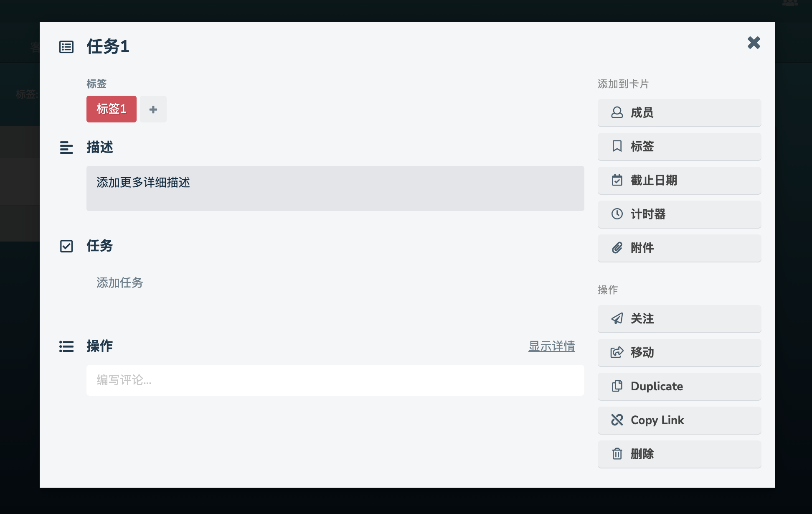Click the Duplicate copy icon
Viewport: 812px width, 514px height.
click(617, 386)
